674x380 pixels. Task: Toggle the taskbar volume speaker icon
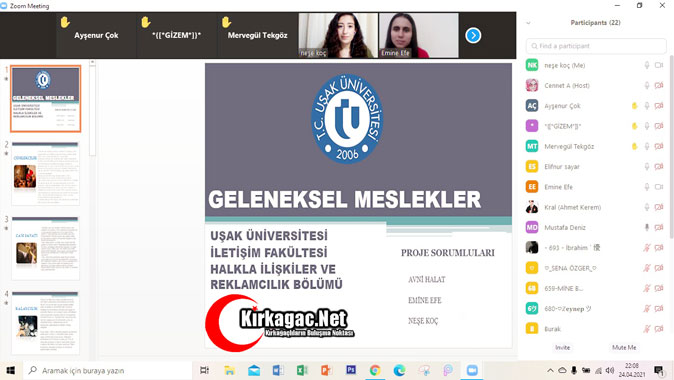point(610,371)
